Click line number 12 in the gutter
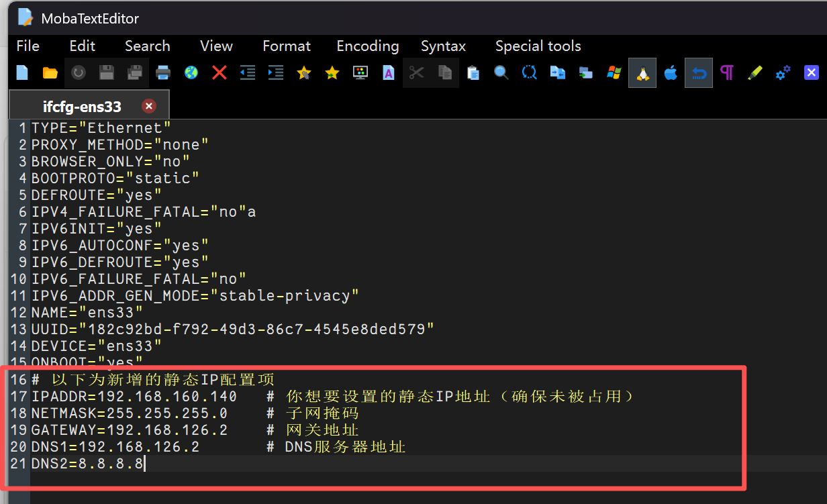The width and height of the screenshot is (827, 504). coord(19,312)
